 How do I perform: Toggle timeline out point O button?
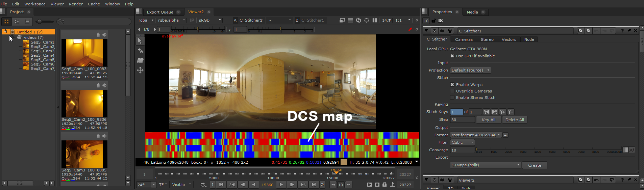(322, 185)
